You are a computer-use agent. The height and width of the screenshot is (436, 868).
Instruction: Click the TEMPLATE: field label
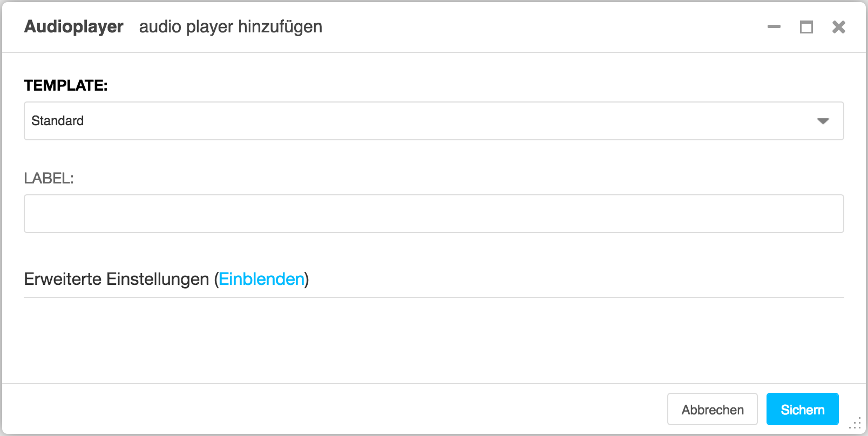(66, 85)
